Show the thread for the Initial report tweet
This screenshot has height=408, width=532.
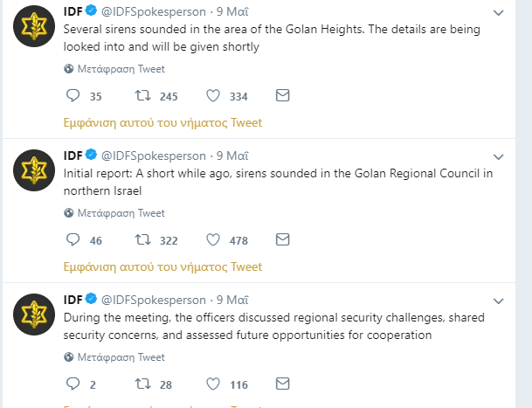point(163,266)
